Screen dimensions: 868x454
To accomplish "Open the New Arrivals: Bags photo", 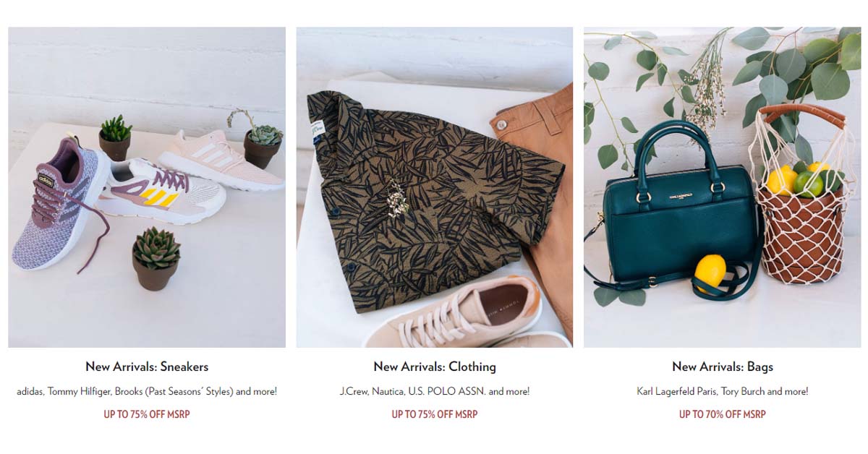I will tap(722, 187).
